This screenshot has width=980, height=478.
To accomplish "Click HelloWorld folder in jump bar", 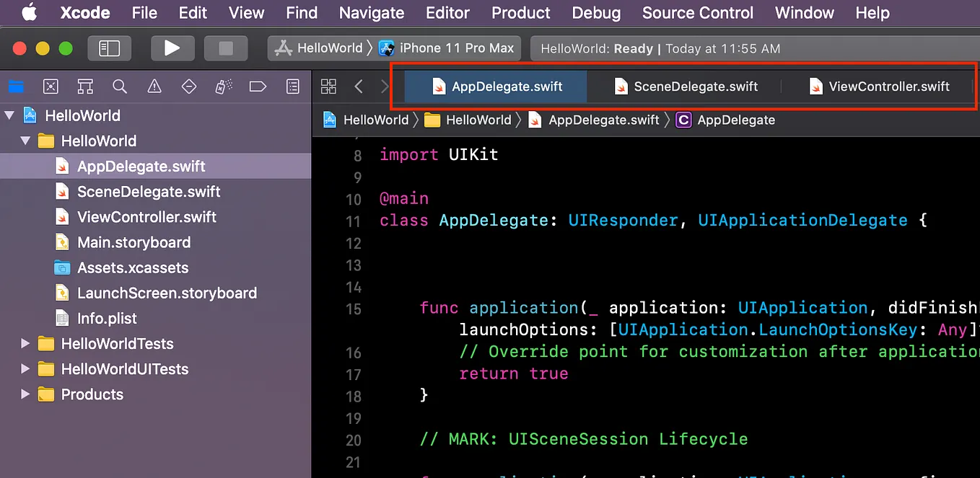I will [x=468, y=120].
